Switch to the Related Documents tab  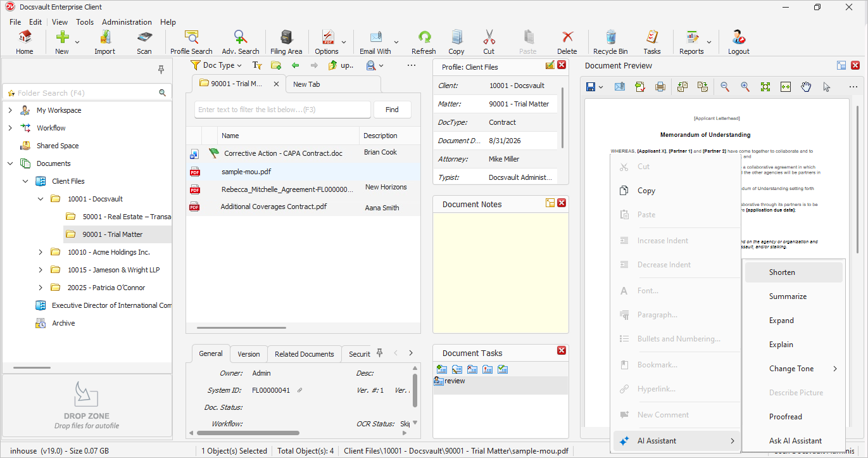pyautogui.click(x=304, y=354)
